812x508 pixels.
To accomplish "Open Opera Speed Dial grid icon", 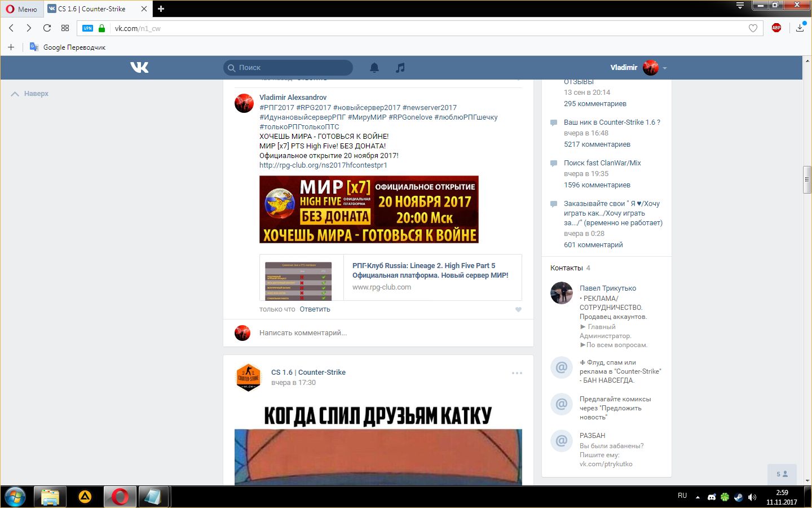I will coord(65,28).
